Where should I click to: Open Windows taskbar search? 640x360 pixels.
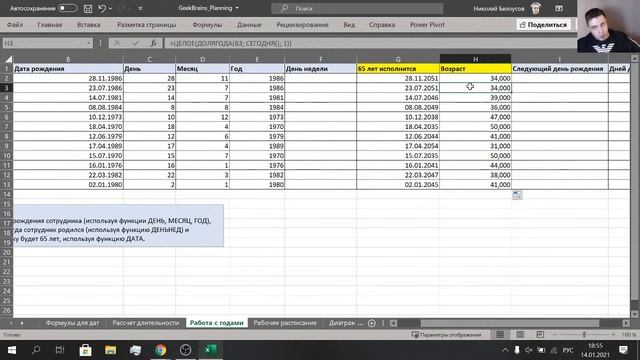[36, 350]
